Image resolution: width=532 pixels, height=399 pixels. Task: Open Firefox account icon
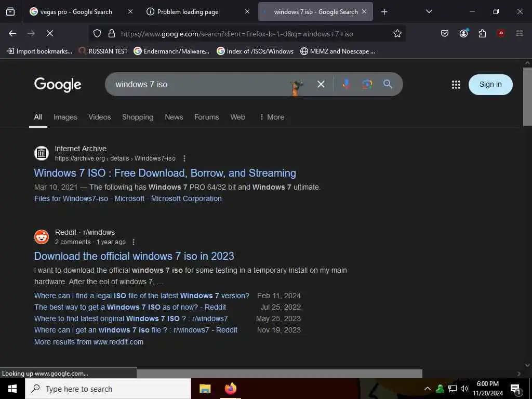pos(463,33)
